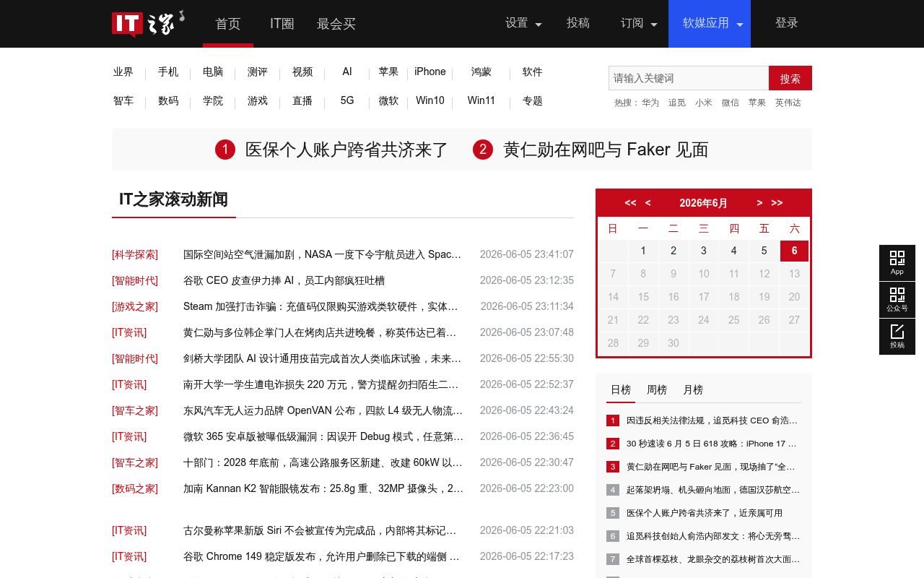Go to previous month in calendar

[648, 203]
